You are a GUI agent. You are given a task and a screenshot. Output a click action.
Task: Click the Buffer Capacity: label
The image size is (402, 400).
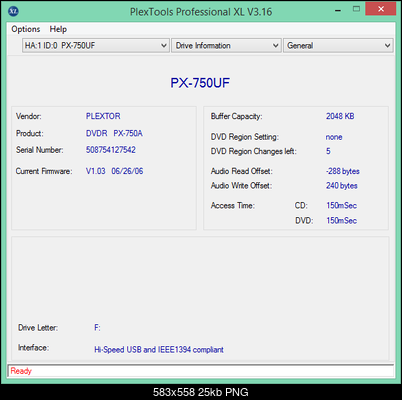point(236,116)
